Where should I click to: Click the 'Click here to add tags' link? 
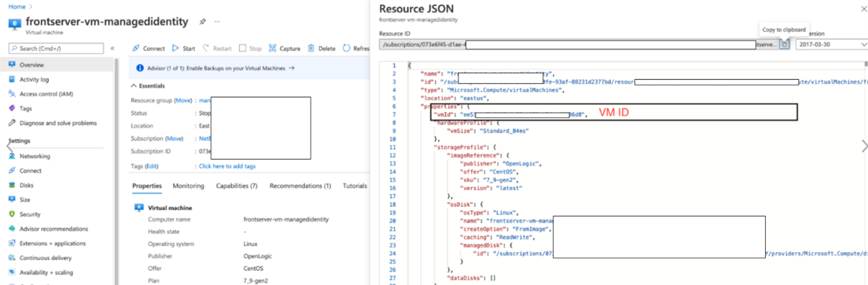click(x=227, y=166)
